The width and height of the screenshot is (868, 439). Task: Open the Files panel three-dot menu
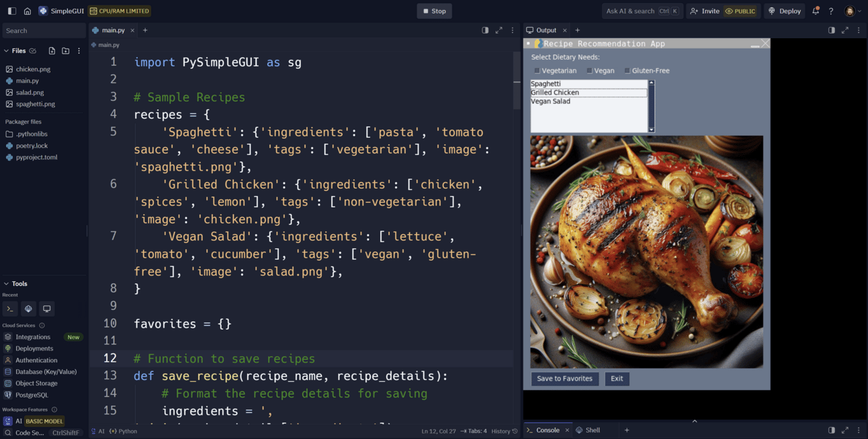(x=79, y=51)
